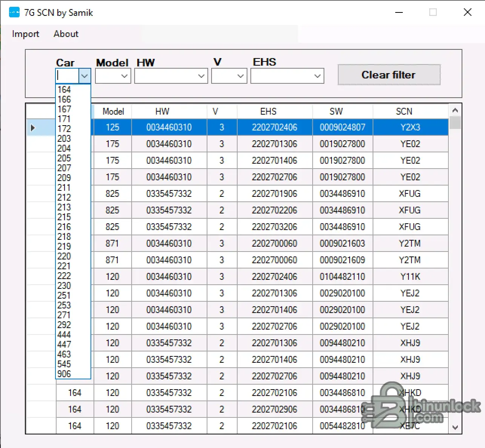Open the Import menu
The image size is (485, 448).
[25, 34]
